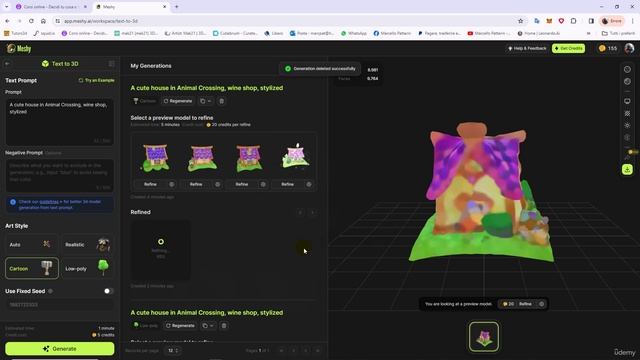Open the WhatsApp bookmark
Screen dimensions: 640x360
[354, 33]
